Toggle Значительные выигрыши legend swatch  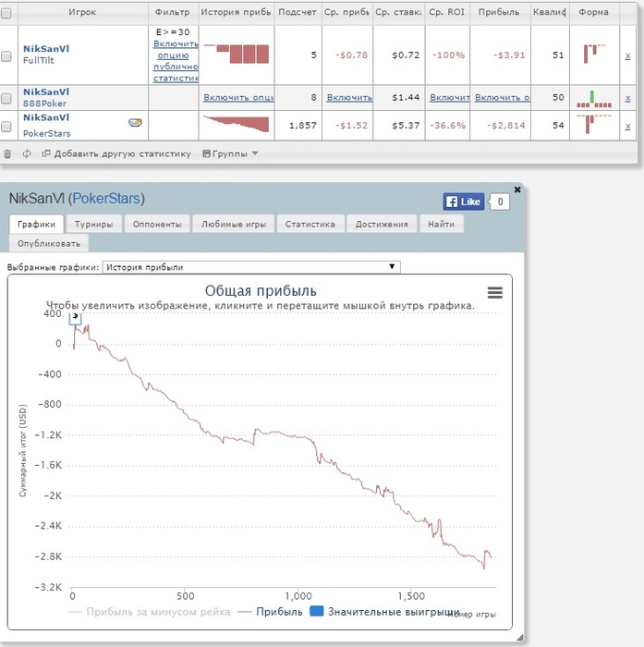[316, 611]
